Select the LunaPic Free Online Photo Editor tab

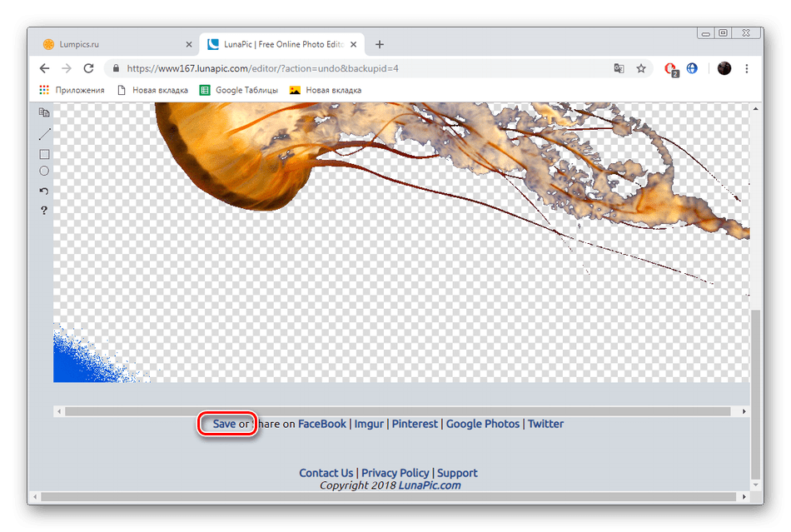click(x=282, y=44)
